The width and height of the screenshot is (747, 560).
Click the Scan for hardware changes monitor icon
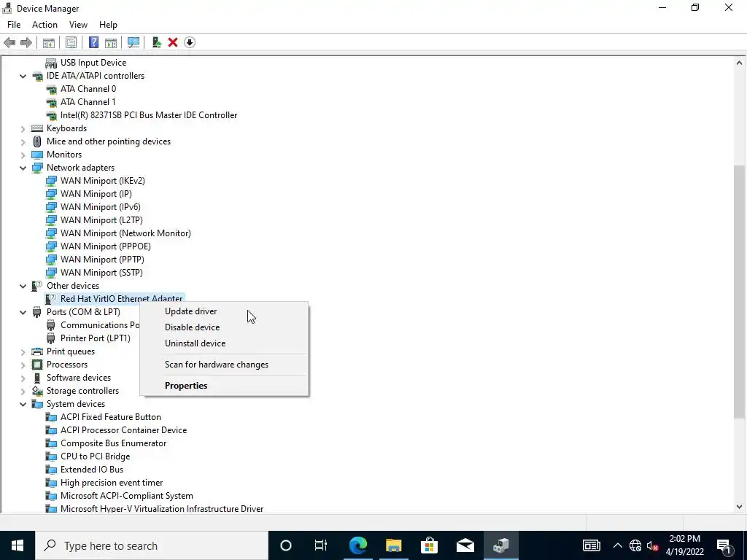tap(133, 42)
